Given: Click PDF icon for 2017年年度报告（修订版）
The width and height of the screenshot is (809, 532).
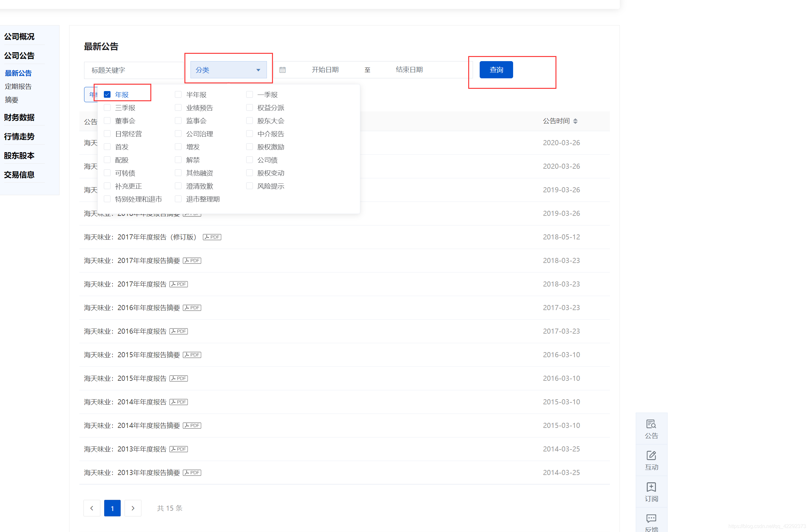Looking at the screenshot, I should (x=212, y=237).
